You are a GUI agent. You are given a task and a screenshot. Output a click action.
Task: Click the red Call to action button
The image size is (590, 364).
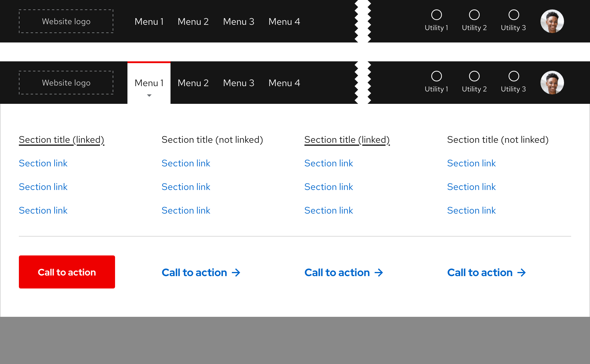[x=67, y=272]
